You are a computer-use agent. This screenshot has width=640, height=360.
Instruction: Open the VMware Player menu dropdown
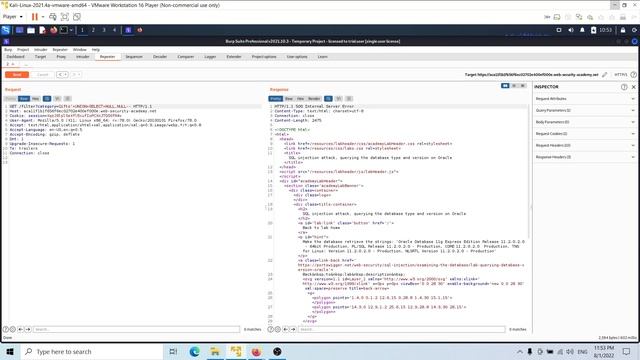pyautogui.click(x=13, y=17)
